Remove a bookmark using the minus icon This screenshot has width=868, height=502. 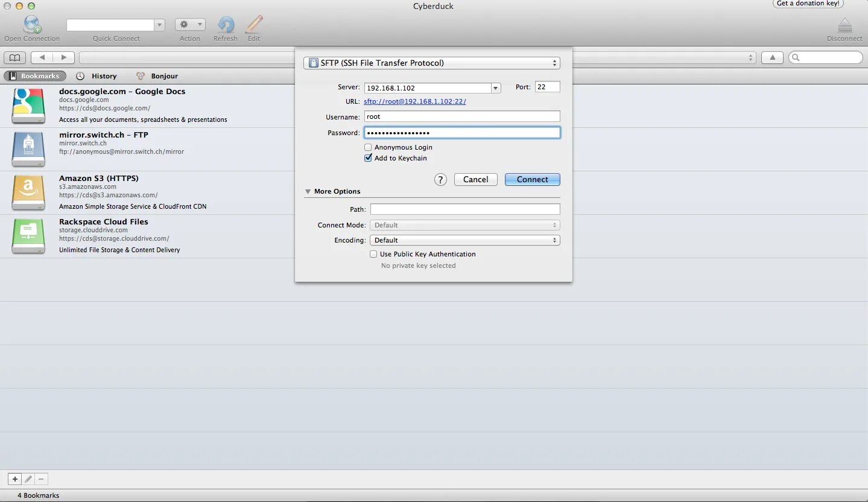click(x=41, y=478)
